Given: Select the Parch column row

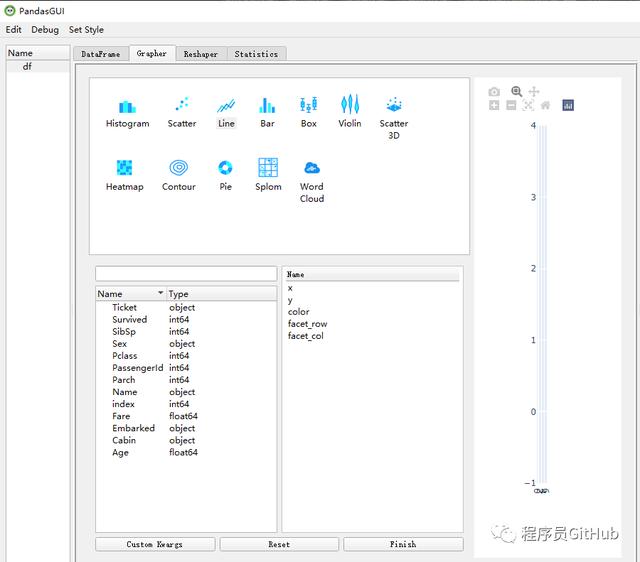Looking at the screenshot, I should pyautogui.click(x=186, y=380).
